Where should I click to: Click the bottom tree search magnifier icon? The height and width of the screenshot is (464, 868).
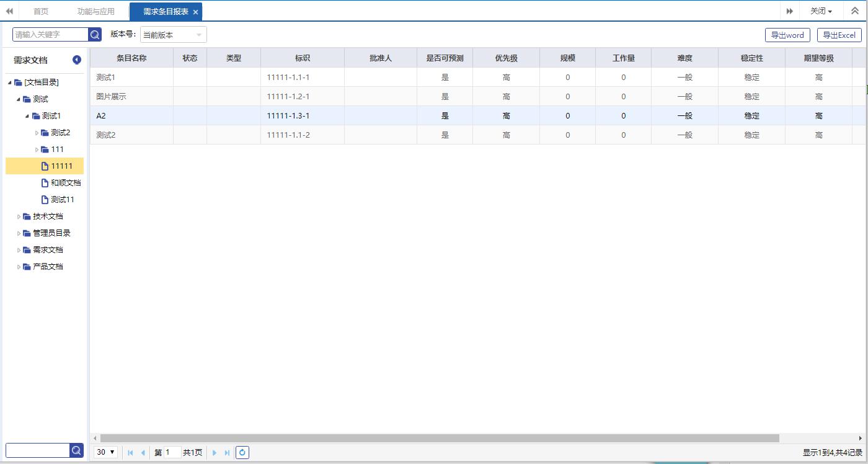[x=76, y=450]
